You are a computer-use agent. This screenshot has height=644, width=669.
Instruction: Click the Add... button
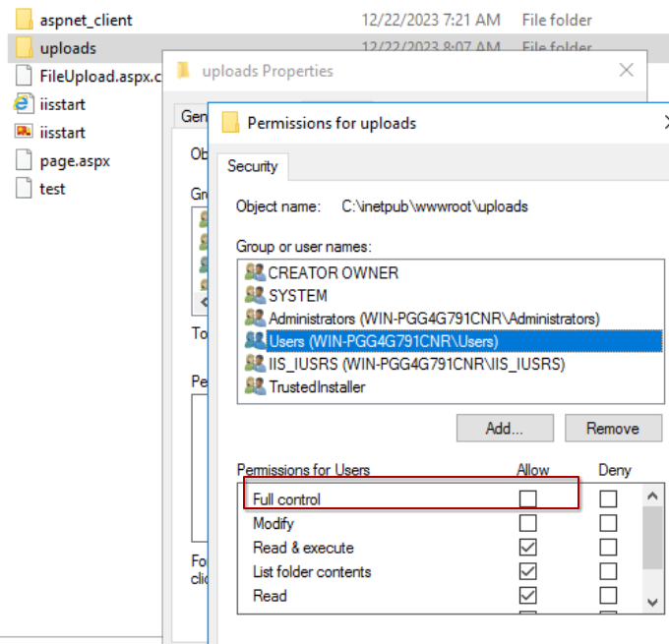pos(504,429)
